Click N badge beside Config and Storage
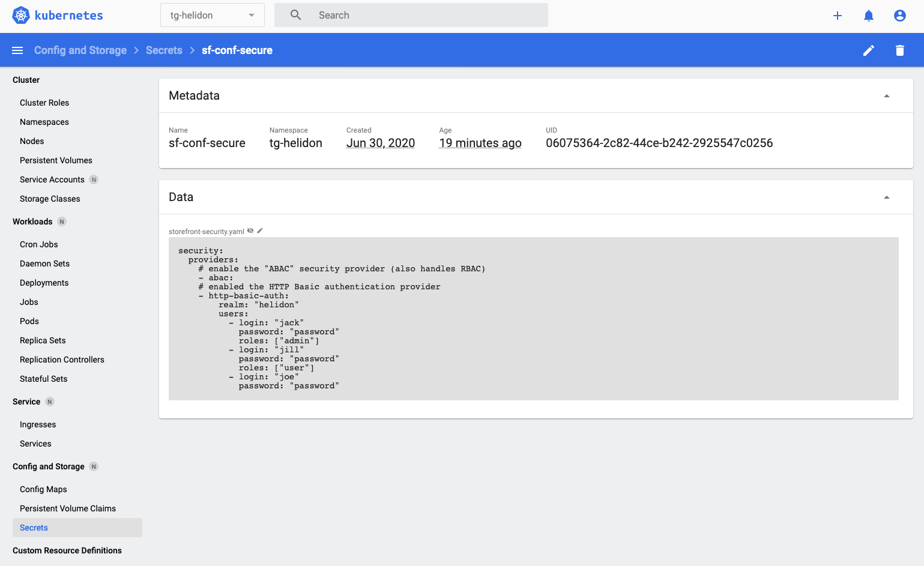This screenshot has width=924, height=566. [94, 466]
